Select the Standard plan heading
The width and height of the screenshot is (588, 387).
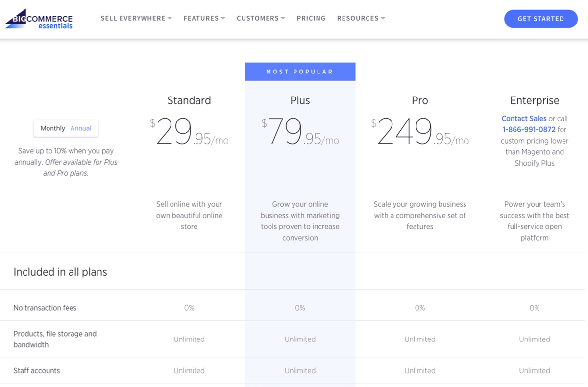point(189,100)
